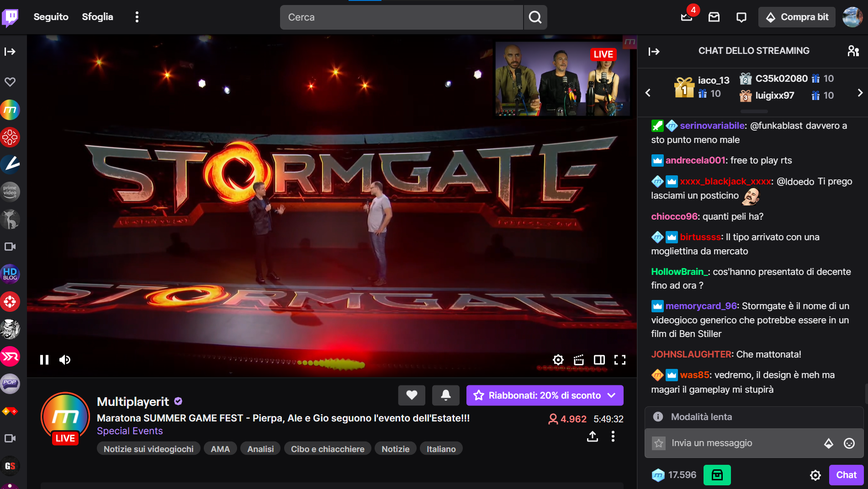Screen dimensions: 868x489
Task: Open the chat identity star badge icon
Action: tap(659, 443)
